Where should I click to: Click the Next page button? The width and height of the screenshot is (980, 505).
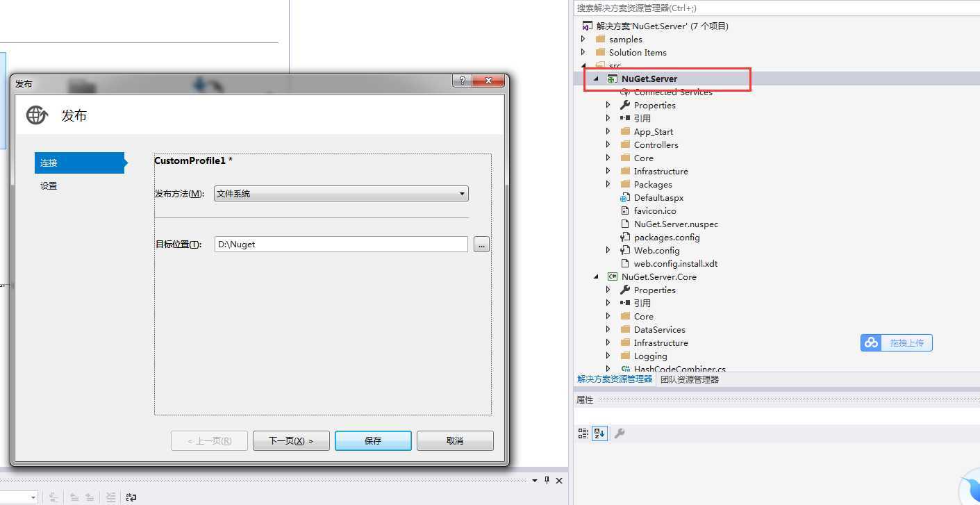click(x=291, y=440)
